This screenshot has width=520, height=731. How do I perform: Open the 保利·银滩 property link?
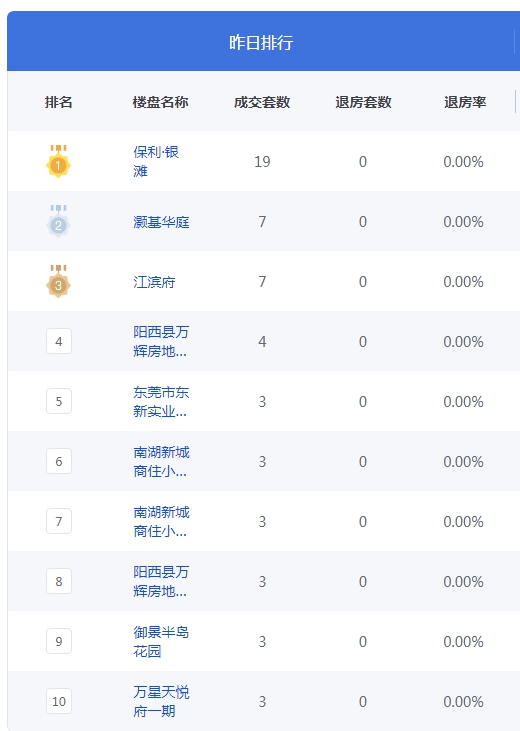tap(156, 161)
